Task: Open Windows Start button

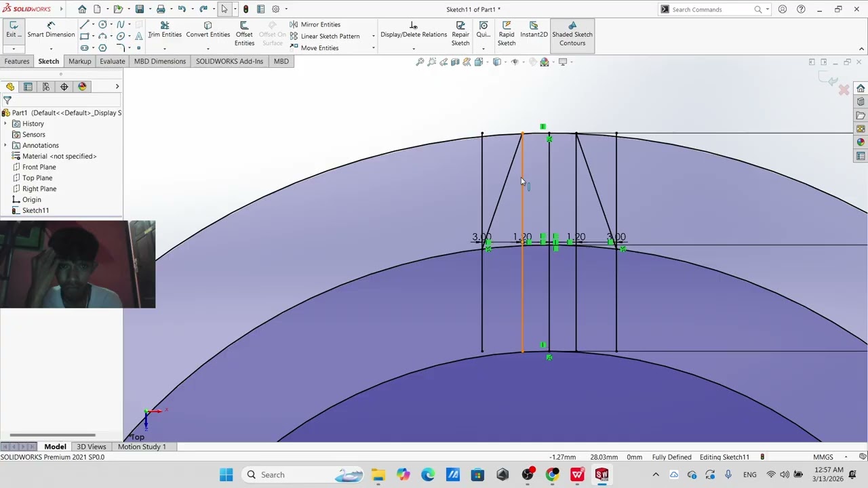Action: click(226, 475)
